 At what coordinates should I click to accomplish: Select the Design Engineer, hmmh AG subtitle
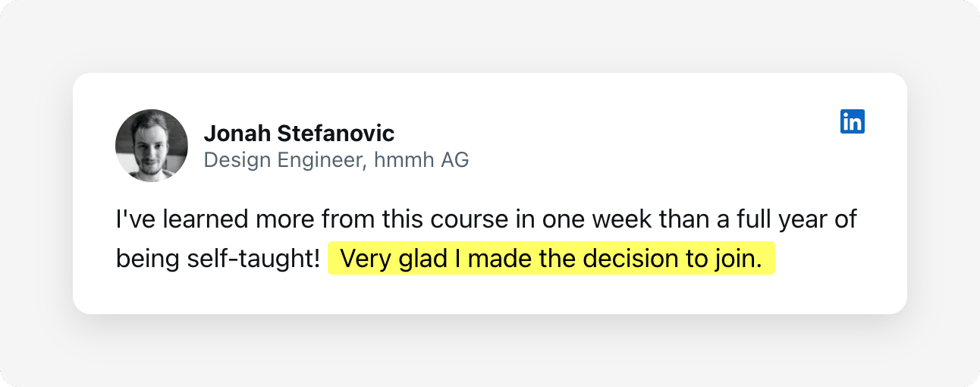(337, 160)
